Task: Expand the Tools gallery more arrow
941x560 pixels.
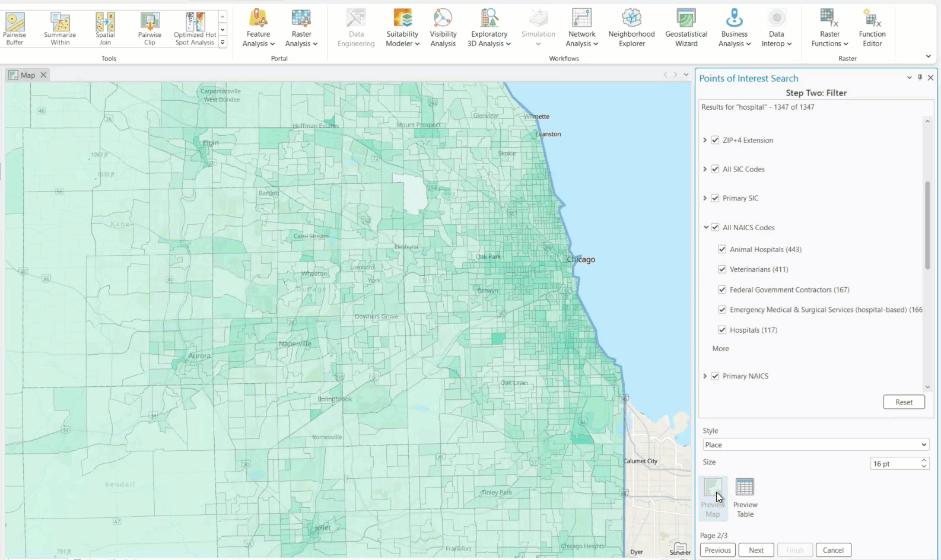Action: [222, 42]
